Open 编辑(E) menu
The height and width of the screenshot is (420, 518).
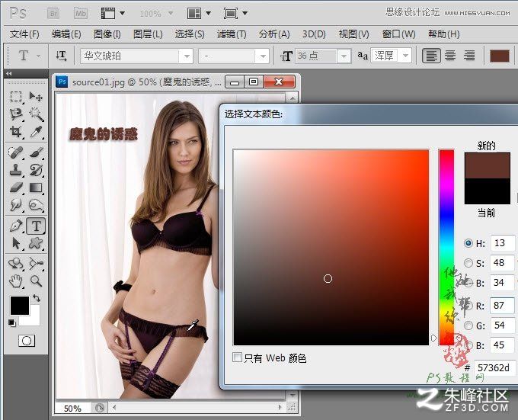coord(66,34)
